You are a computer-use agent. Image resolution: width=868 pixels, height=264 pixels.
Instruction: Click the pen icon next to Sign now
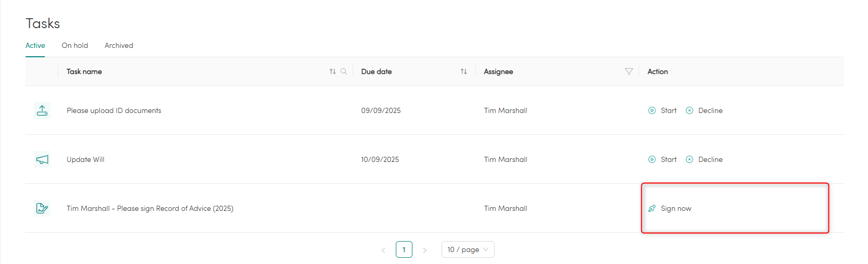coord(652,208)
